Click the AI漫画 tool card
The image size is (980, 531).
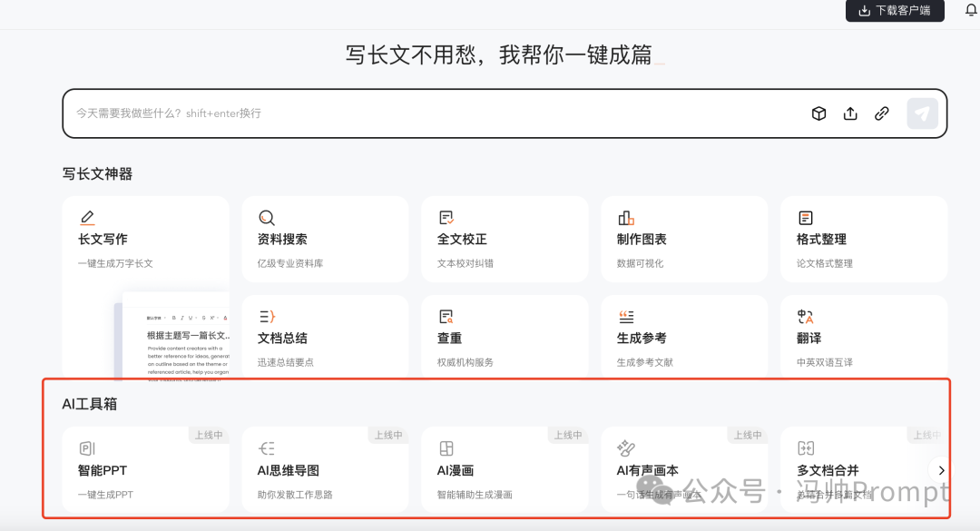[x=505, y=470]
